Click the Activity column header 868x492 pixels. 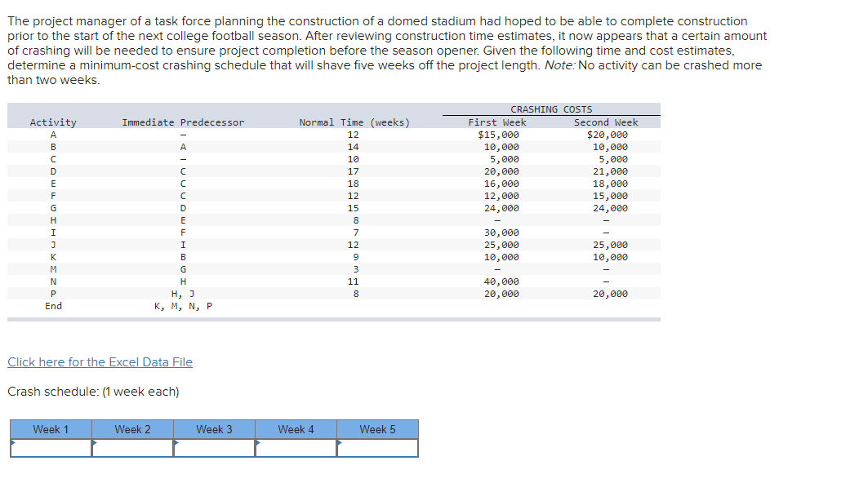tap(53, 122)
